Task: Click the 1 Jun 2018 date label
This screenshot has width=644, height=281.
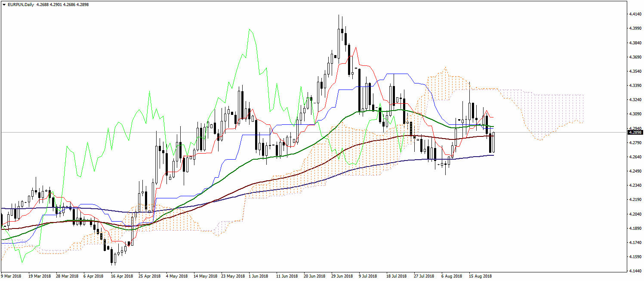Action: pos(259,276)
